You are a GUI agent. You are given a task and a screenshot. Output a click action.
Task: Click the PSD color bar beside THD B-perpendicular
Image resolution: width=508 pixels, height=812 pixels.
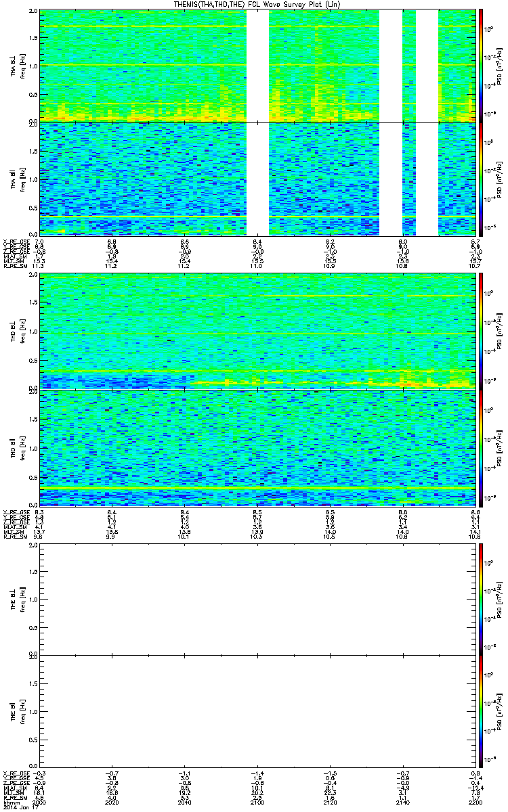click(481, 330)
